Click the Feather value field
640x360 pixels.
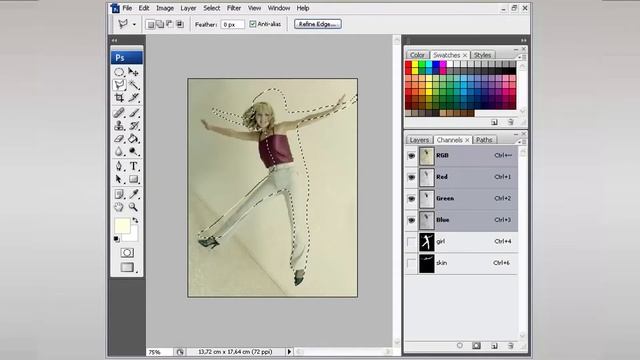tap(233, 24)
